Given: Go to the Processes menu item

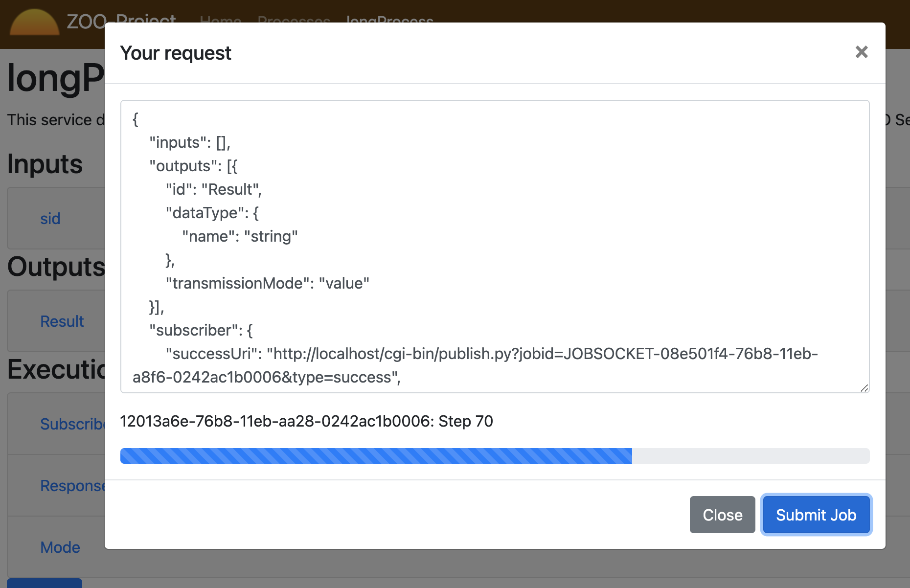Looking at the screenshot, I should (294, 20).
